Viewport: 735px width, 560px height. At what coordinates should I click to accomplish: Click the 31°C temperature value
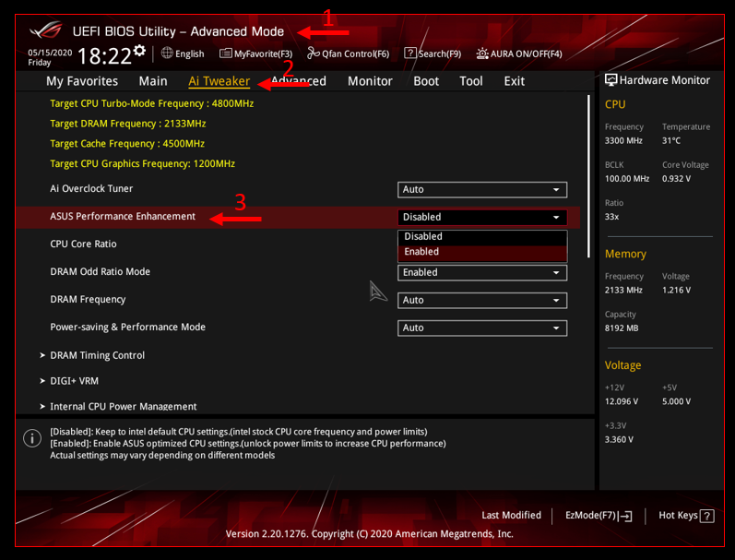(671, 141)
